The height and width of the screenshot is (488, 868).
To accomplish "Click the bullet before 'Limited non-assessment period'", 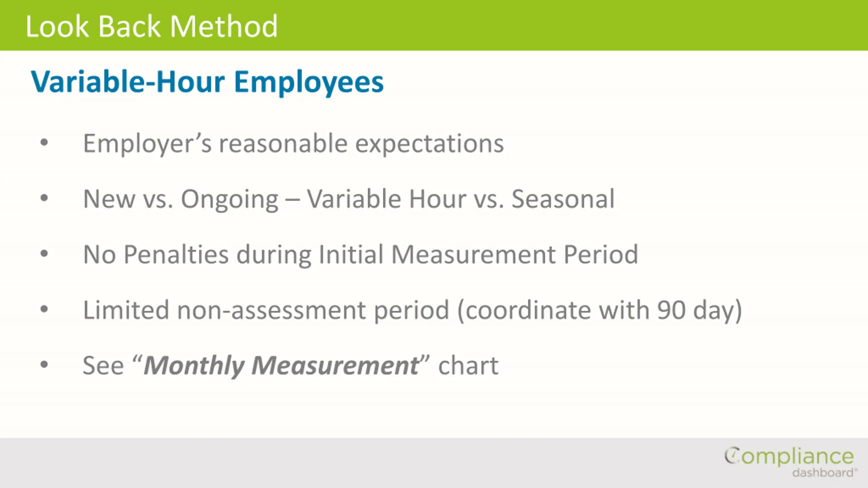I will pos(44,309).
